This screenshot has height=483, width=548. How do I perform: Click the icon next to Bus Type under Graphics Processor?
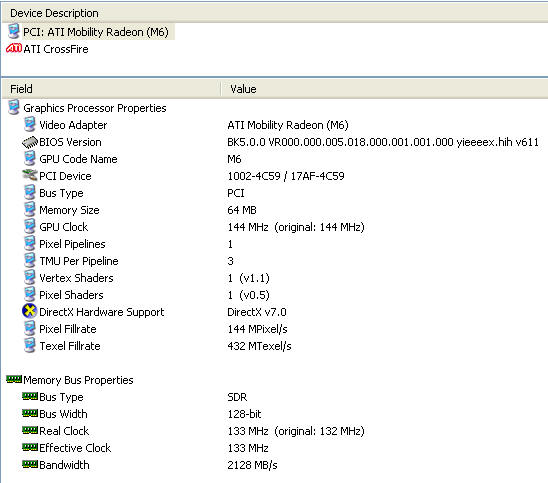tap(30, 192)
